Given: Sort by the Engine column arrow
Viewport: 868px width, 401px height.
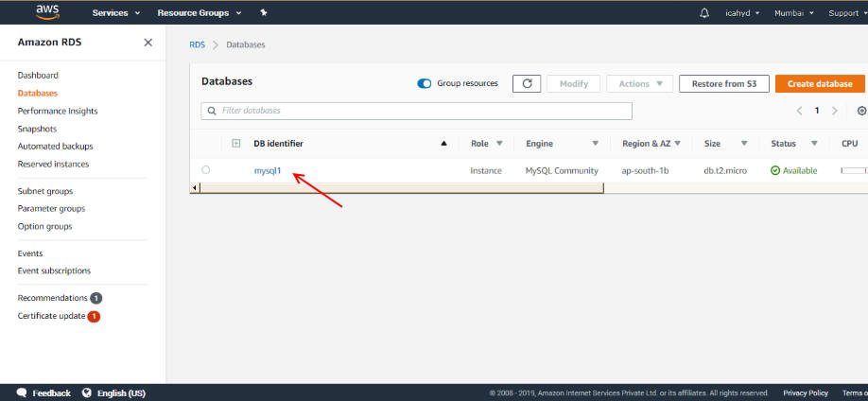Looking at the screenshot, I should click(x=595, y=144).
